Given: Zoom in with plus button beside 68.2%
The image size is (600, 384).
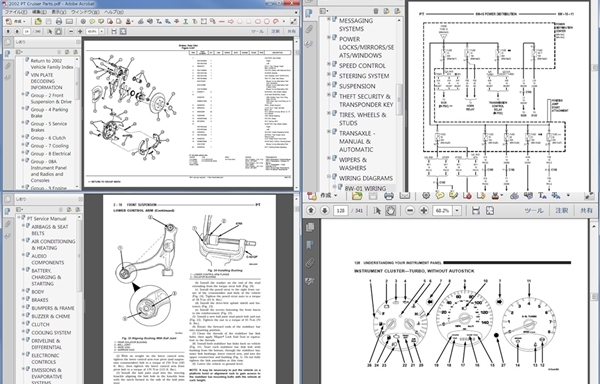Looking at the screenshot, I should (424, 210).
